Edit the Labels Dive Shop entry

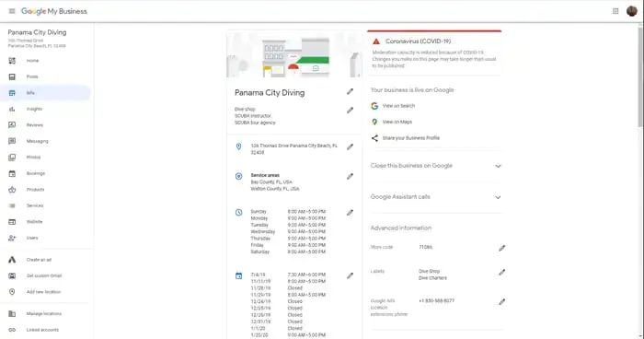502,273
